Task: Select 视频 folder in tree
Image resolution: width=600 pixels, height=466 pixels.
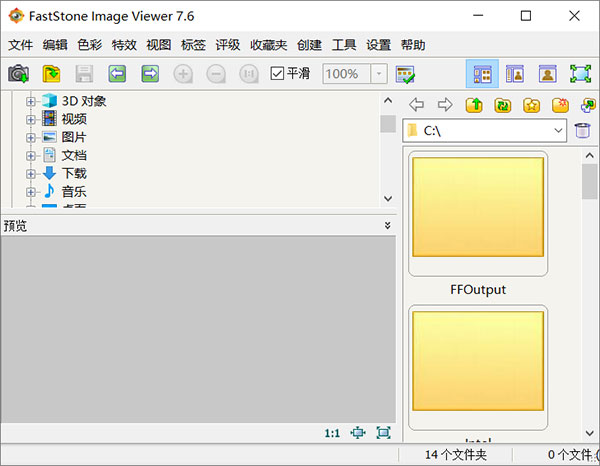Action: [74, 119]
